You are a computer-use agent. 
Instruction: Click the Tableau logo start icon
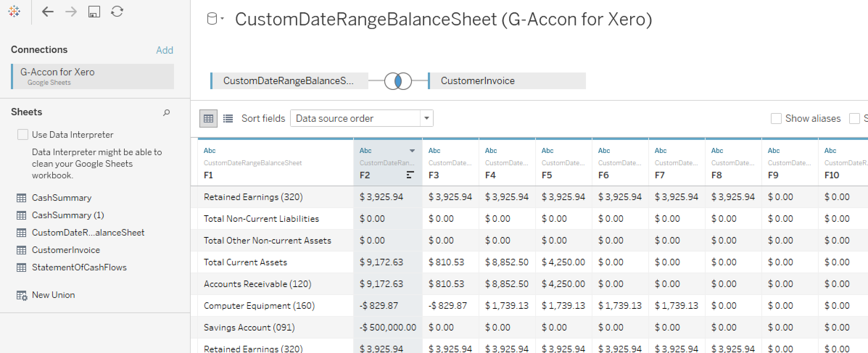14,12
